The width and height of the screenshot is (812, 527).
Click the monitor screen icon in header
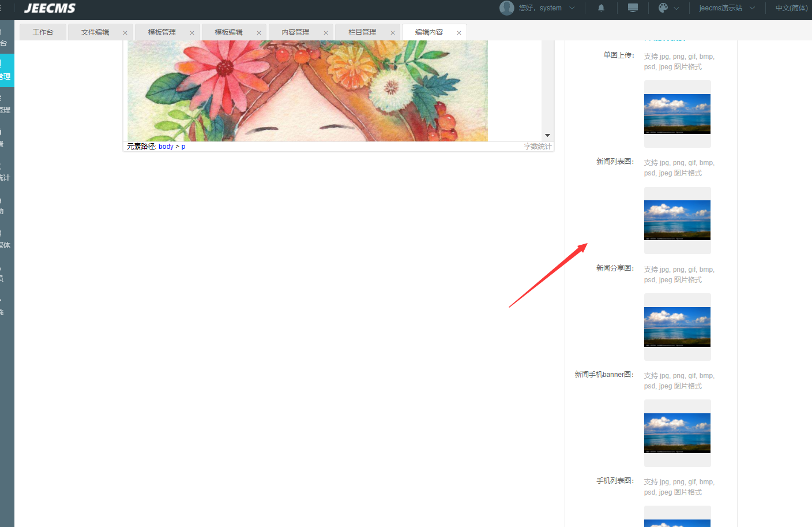tap(633, 8)
